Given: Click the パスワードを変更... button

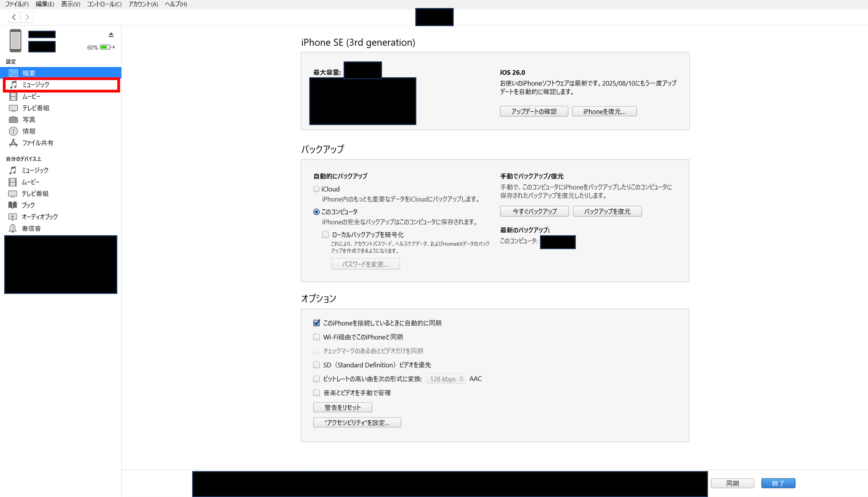Looking at the screenshot, I should 365,264.
